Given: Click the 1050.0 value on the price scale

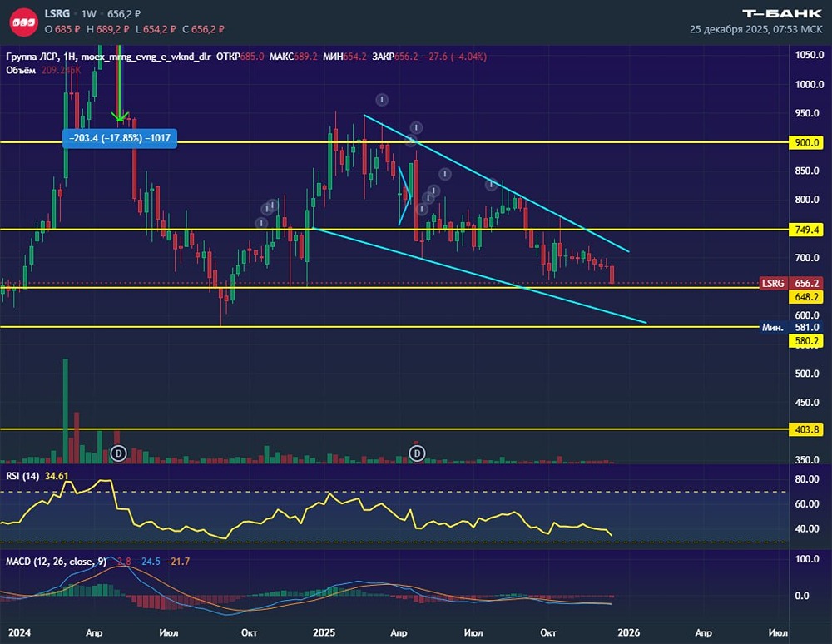Looking at the screenshot, I should pos(810,55).
